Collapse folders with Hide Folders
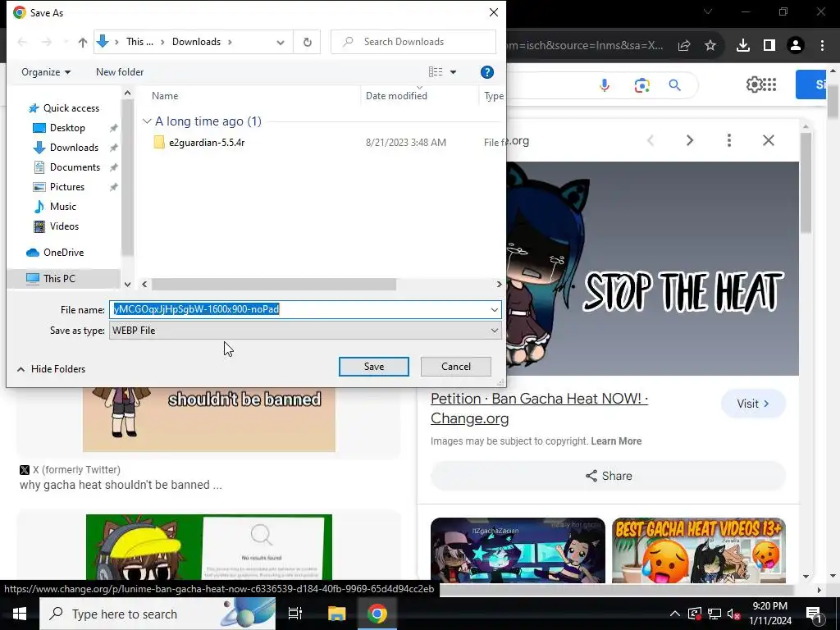This screenshot has width=840, height=630. (x=52, y=369)
